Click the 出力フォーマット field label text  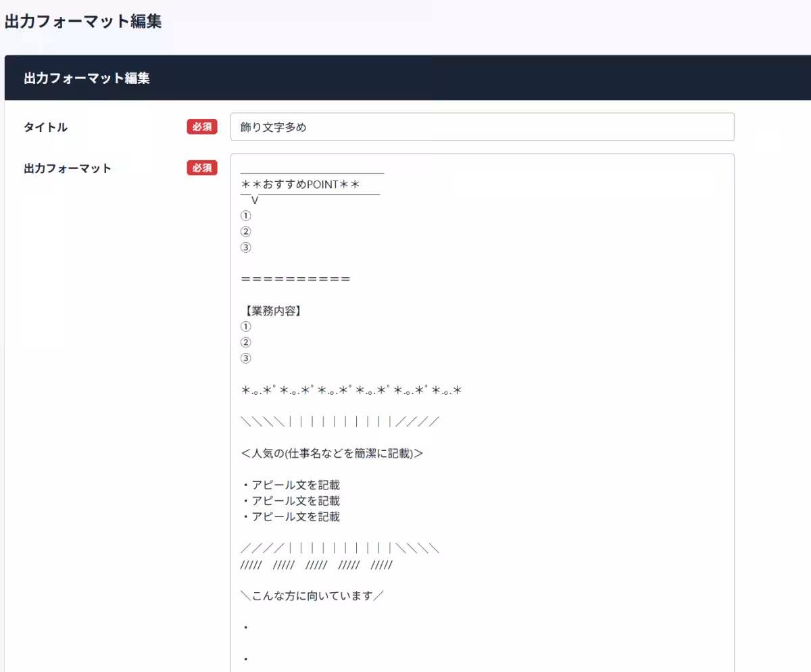pos(68,168)
